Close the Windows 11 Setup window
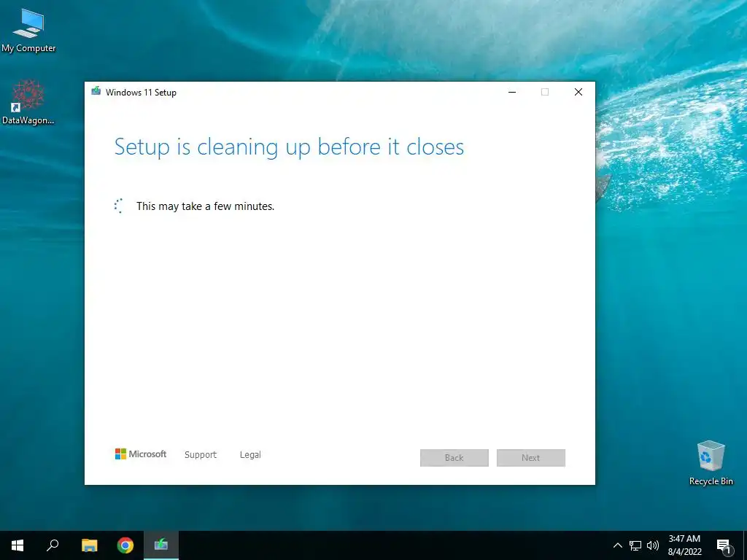Image resolution: width=747 pixels, height=560 pixels. point(578,92)
